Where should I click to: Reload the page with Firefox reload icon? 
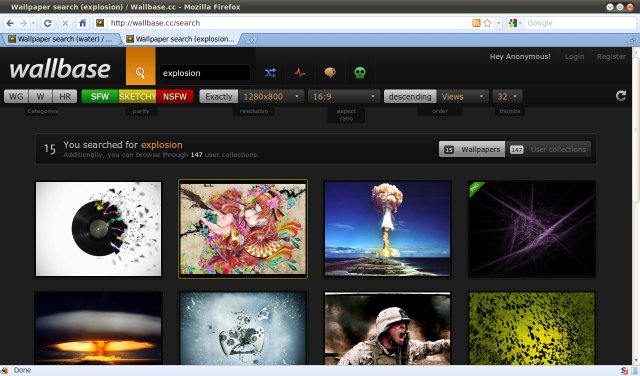point(48,23)
